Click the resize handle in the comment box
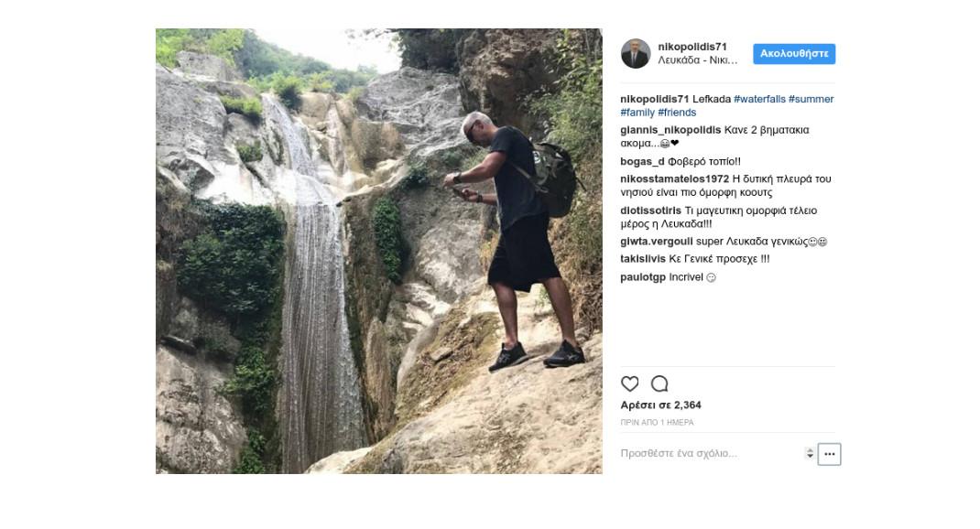This screenshot has height=529, width=980. click(810, 453)
